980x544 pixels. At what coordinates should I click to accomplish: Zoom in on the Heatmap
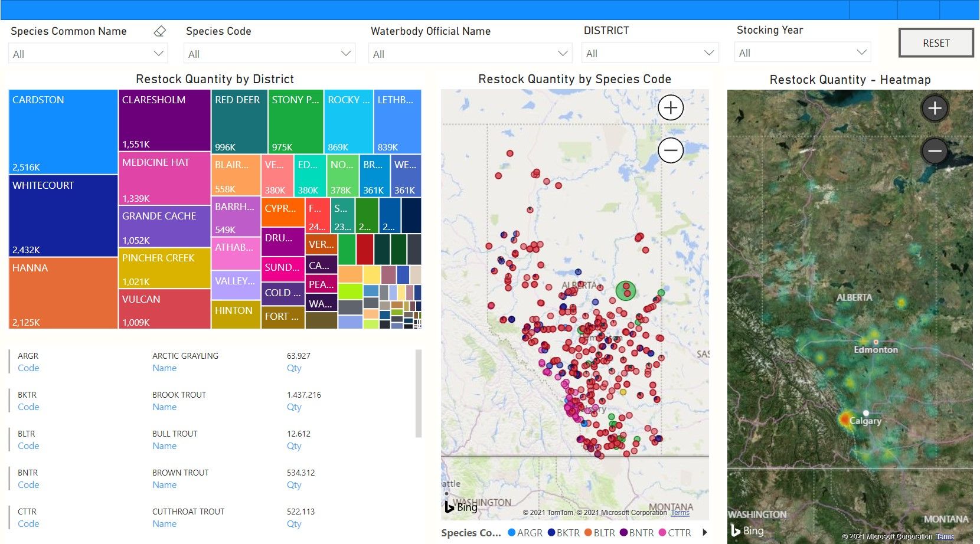point(934,109)
